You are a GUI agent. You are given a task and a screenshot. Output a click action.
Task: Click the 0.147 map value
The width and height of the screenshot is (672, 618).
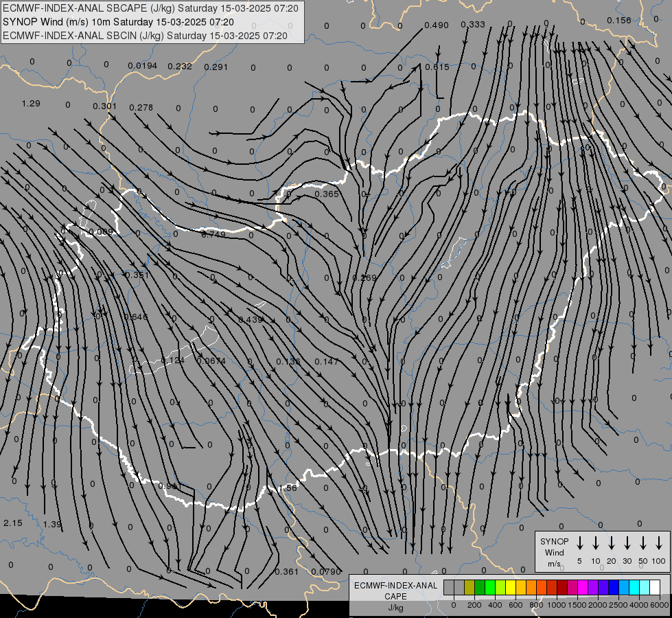coord(327,362)
